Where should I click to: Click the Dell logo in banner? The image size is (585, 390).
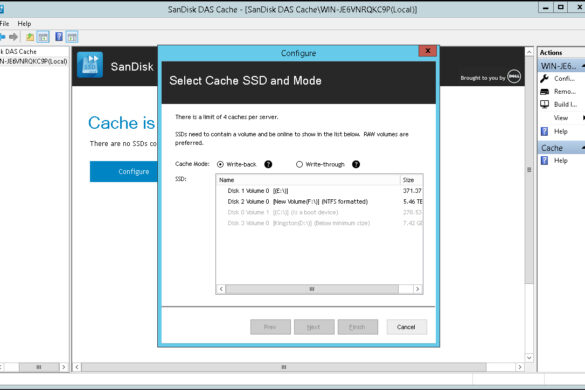(x=514, y=77)
